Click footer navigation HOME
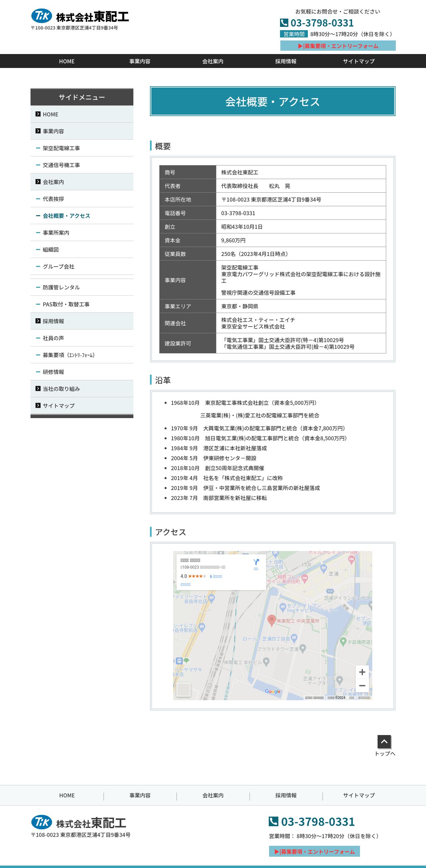 [x=67, y=795]
